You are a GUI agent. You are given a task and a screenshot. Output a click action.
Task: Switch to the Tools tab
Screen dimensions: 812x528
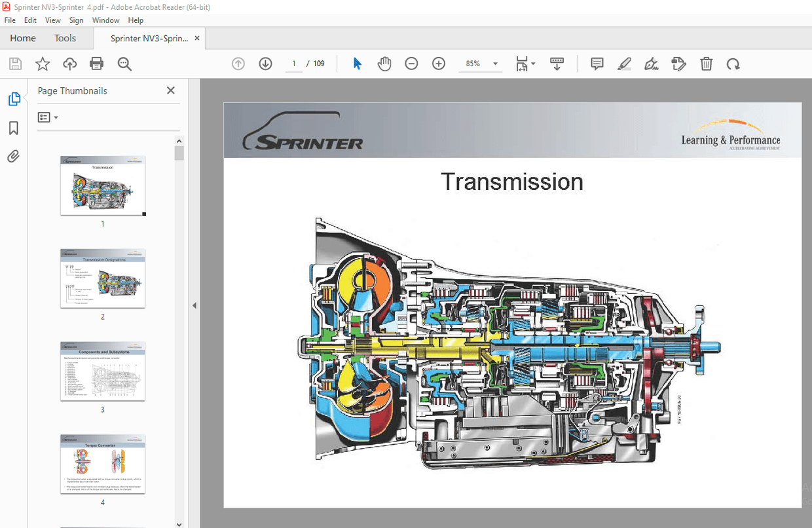[65, 38]
